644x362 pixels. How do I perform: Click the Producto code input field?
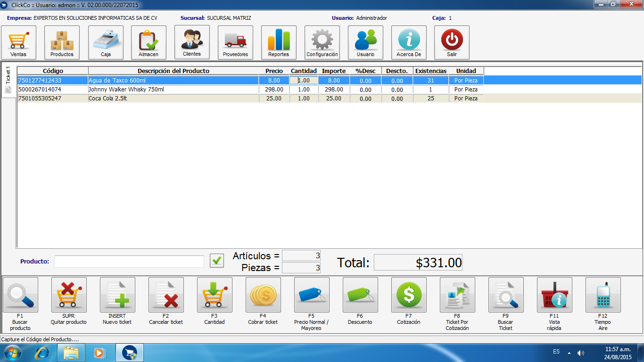tap(129, 261)
